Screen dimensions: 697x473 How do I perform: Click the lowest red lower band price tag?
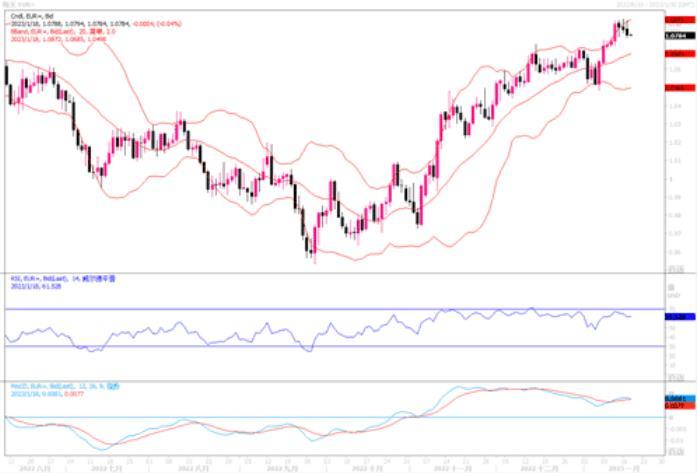[x=677, y=87]
